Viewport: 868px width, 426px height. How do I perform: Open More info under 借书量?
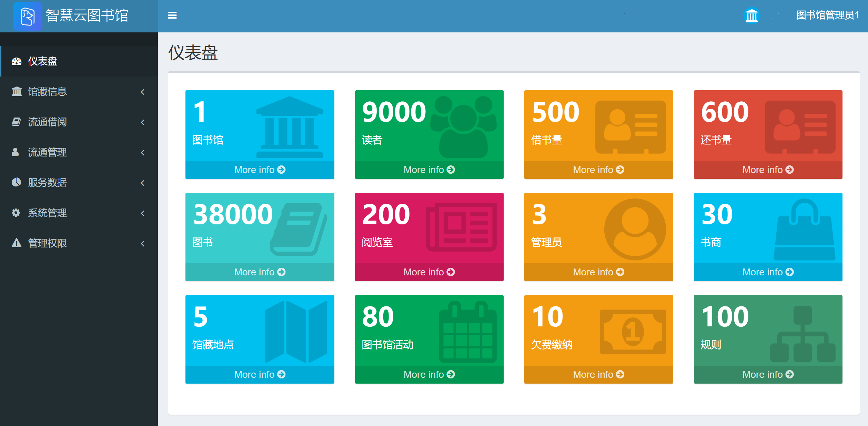598,170
